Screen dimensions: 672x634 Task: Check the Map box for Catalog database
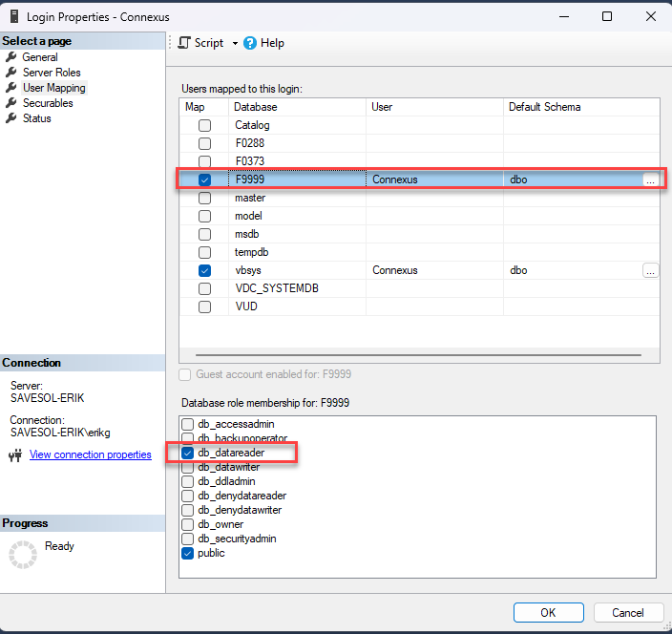204,125
